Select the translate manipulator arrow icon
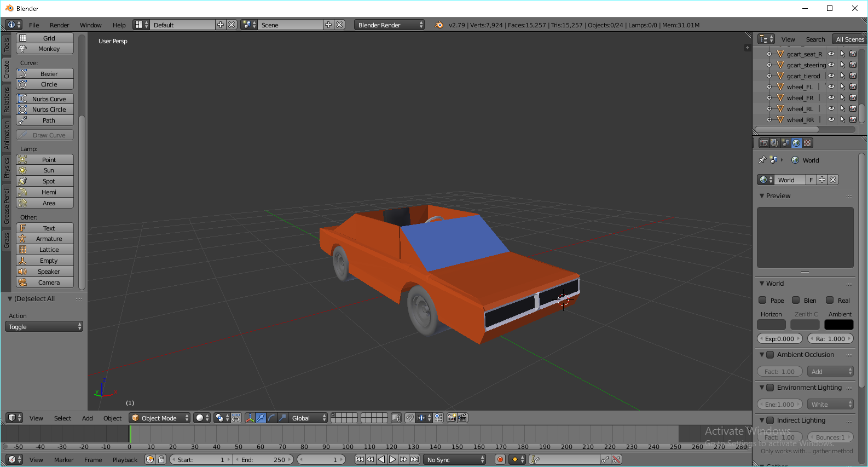Viewport: 868px width, 467px height. tap(261, 418)
